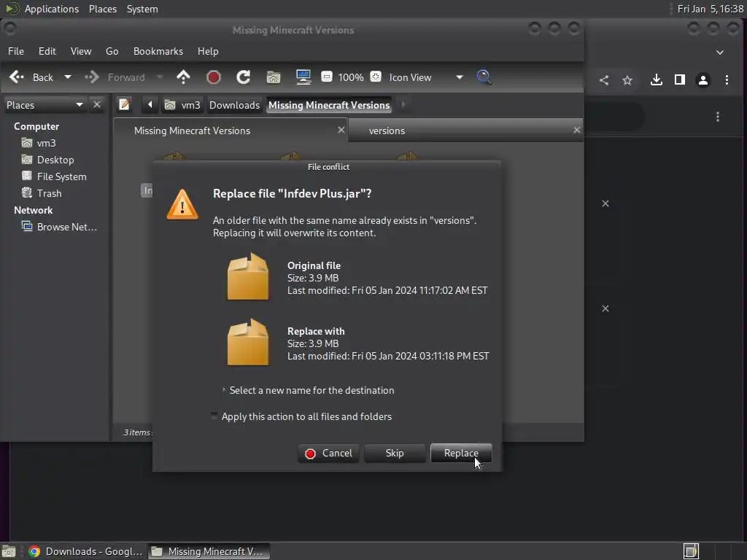Switch to Missing Minecraft V... taskbar window
The image size is (747, 560).
coord(208,551)
